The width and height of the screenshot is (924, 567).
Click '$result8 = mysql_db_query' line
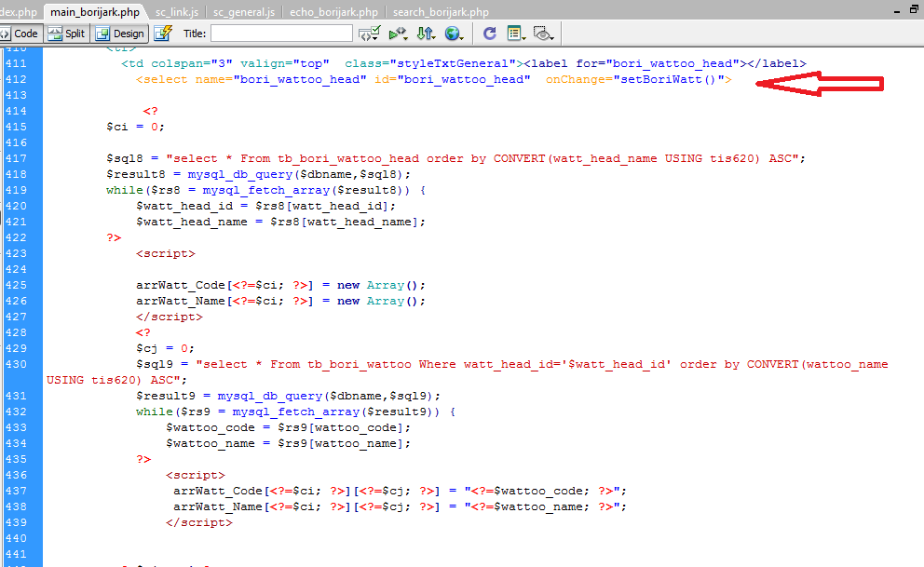[x=258, y=175]
